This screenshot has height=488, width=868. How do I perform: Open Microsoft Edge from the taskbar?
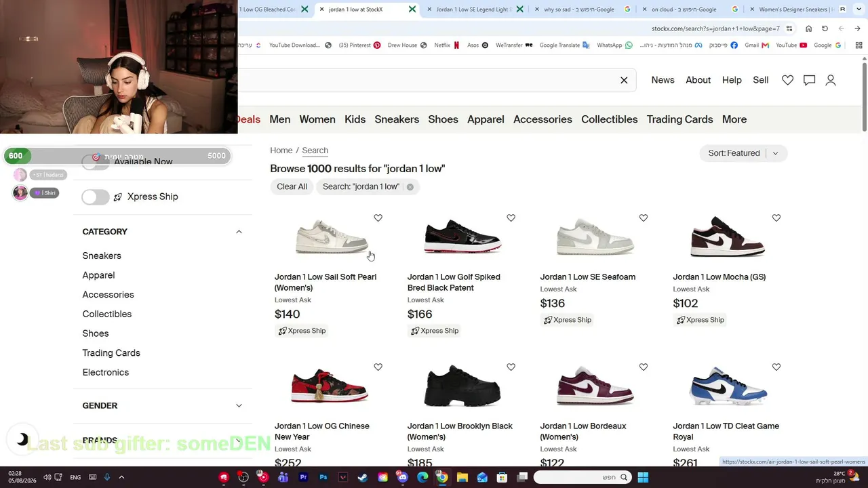(422, 477)
